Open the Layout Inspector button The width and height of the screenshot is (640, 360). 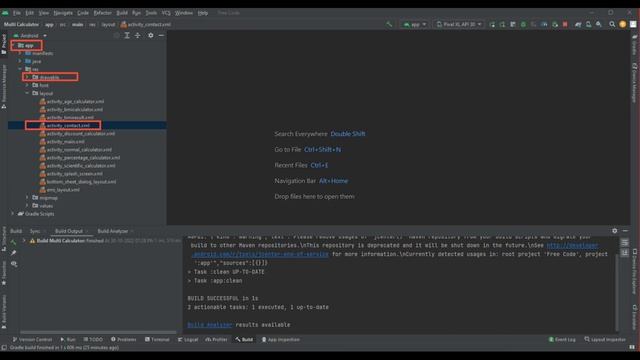(x=605, y=339)
